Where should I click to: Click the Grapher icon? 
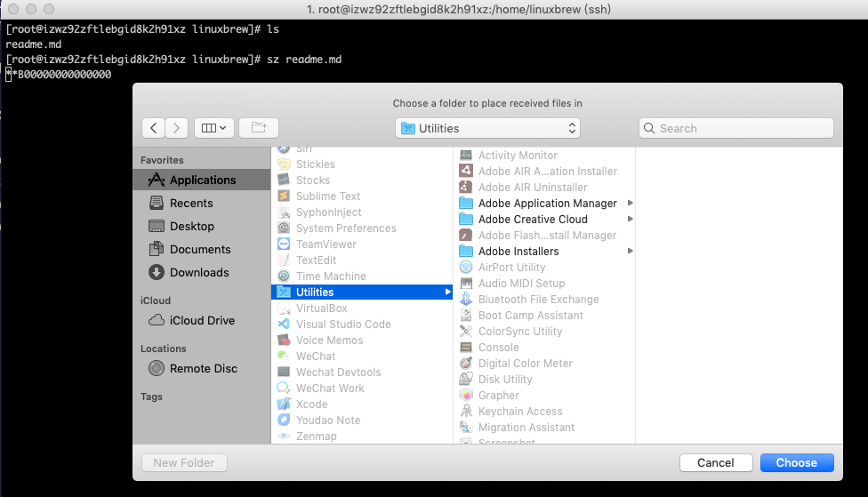coord(466,395)
